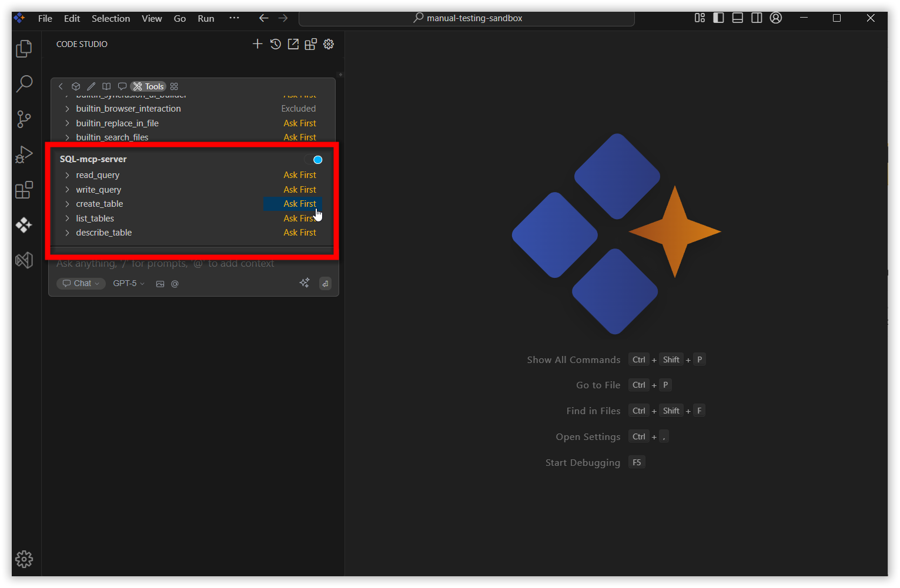Viewport: 900px width, 588px height.
Task: Change builtin_search_files permission from Ask First
Action: point(300,137)
